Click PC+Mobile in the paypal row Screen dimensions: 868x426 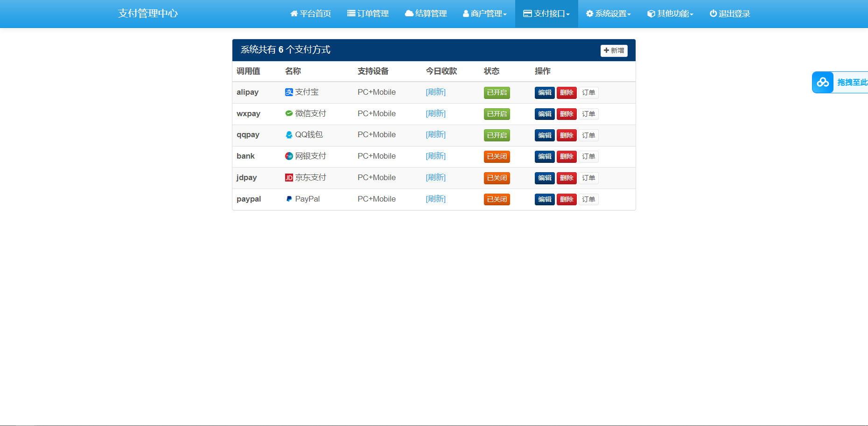pos(377,199)
